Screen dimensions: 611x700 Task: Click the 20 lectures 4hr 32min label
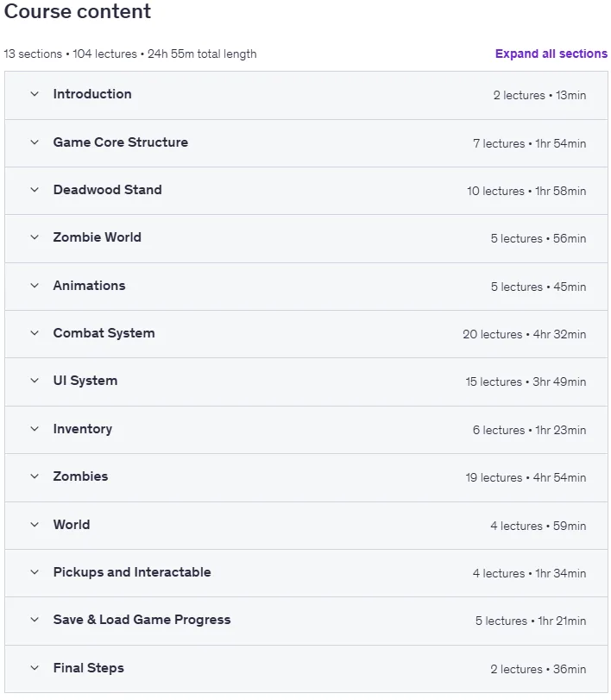coord(524,334)
